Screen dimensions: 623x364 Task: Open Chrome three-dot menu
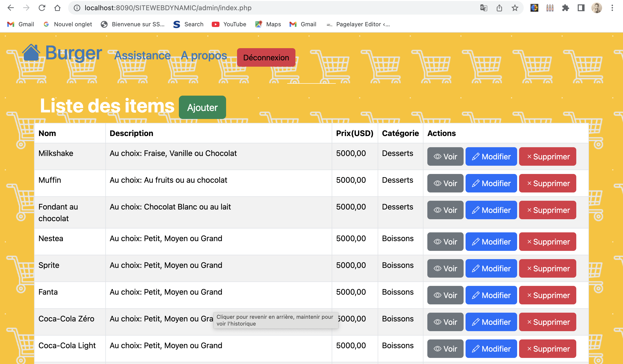[x=612, y=8]
